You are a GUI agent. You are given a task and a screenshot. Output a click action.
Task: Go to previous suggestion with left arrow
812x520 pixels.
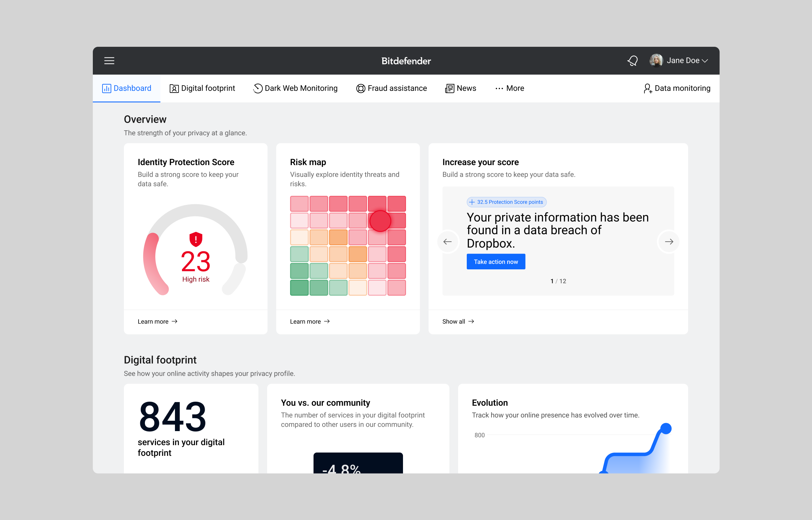point(448,241)
